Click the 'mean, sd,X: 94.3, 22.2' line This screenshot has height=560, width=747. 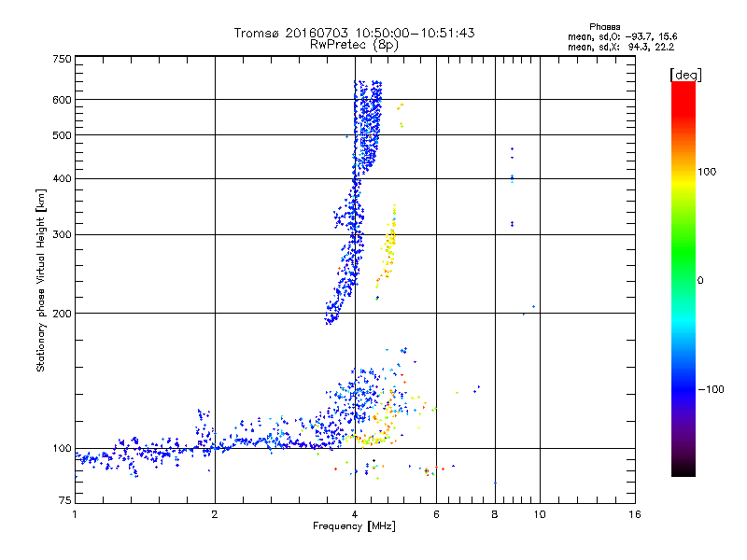(x=621, y=47)
